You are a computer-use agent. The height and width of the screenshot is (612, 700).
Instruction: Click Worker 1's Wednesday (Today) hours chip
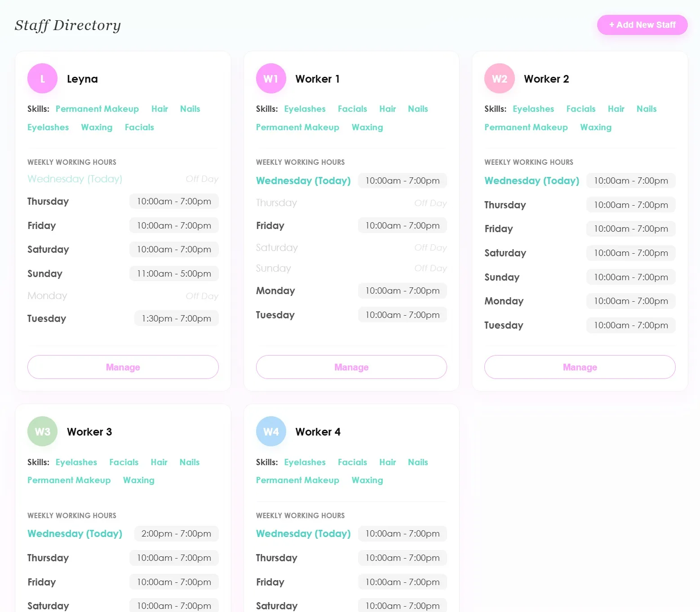pyautogui.click(x=403, y=181)
